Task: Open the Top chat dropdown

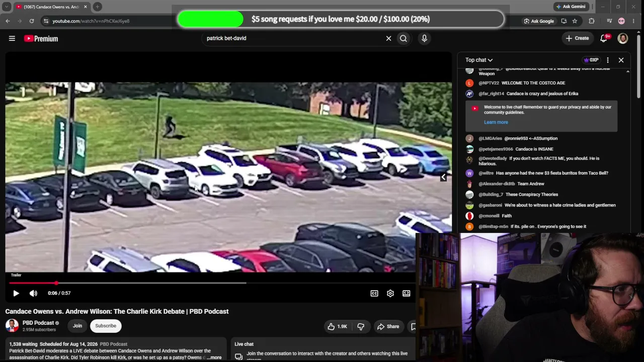Action: coord(479,60)
